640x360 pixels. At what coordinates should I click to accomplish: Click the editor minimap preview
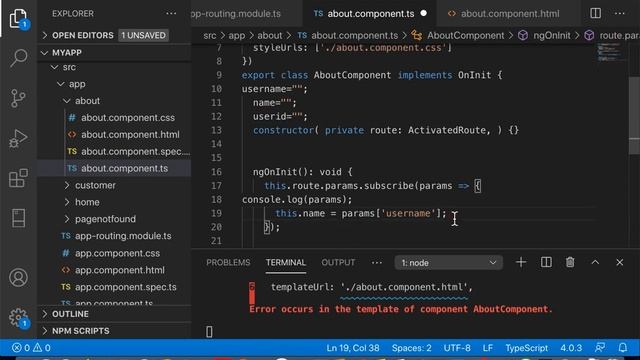[610, 52]
